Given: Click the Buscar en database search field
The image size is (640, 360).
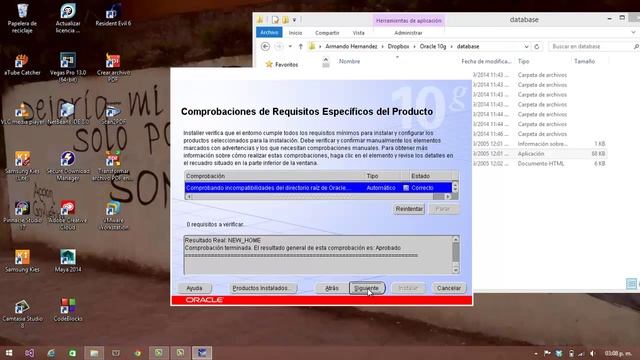Looking at the screenshot, I should point(590,47).
